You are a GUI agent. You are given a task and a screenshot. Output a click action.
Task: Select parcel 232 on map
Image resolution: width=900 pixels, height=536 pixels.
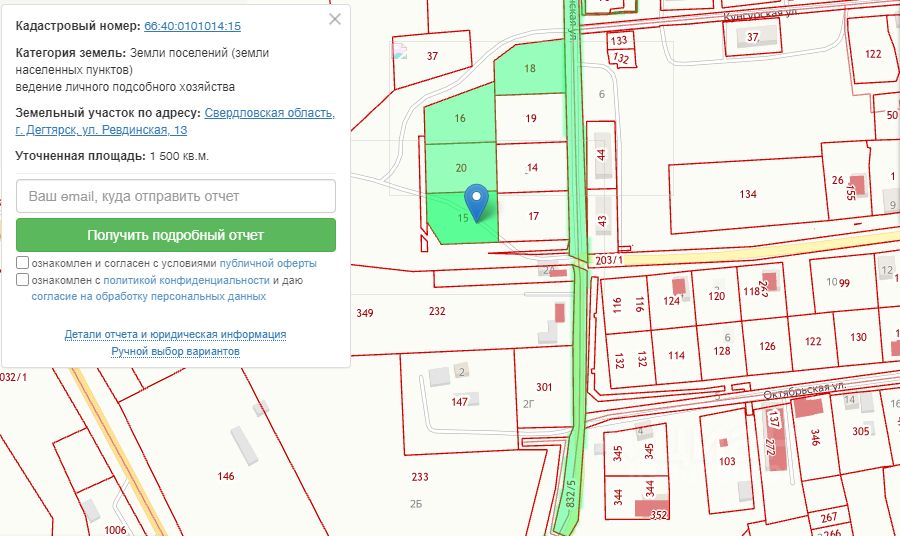(437, 311)
